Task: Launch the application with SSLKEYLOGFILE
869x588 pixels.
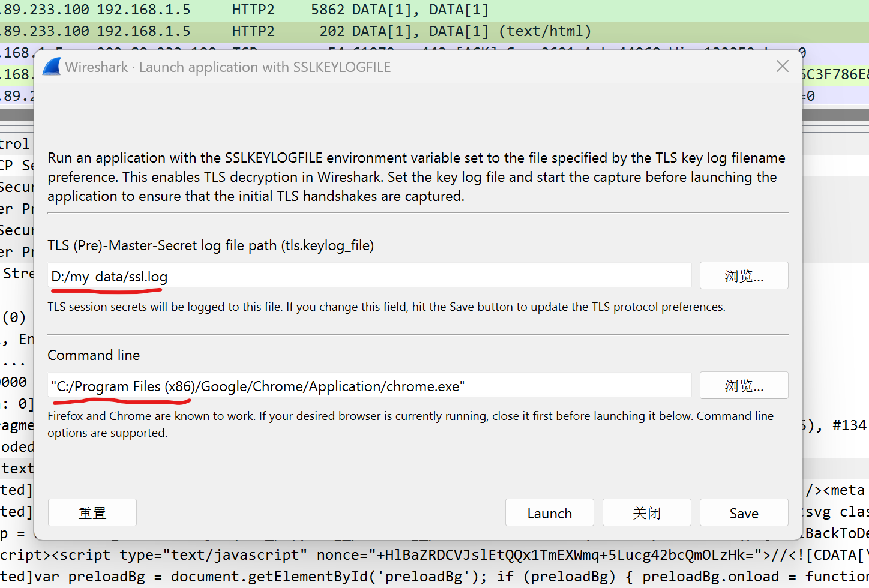Action: coord(549,512)
